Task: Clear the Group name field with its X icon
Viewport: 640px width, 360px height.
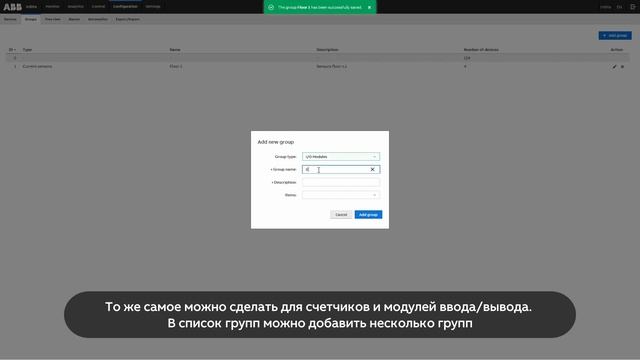Action: pyautogui.click(x=372, y=169)
